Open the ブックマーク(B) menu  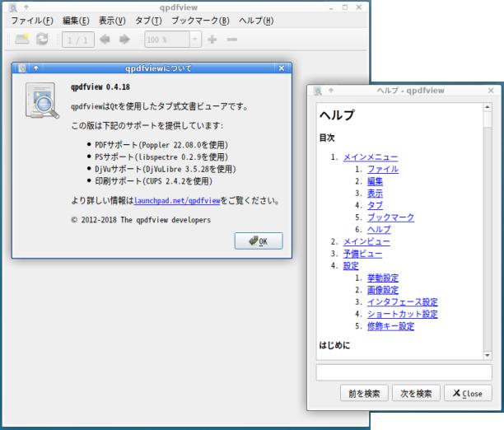click(x=200, y=21)
